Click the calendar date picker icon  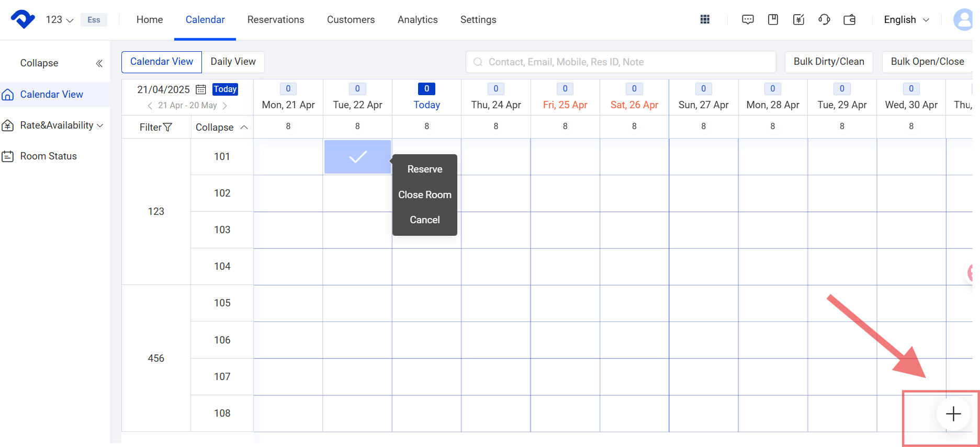[x=201, y=89]
